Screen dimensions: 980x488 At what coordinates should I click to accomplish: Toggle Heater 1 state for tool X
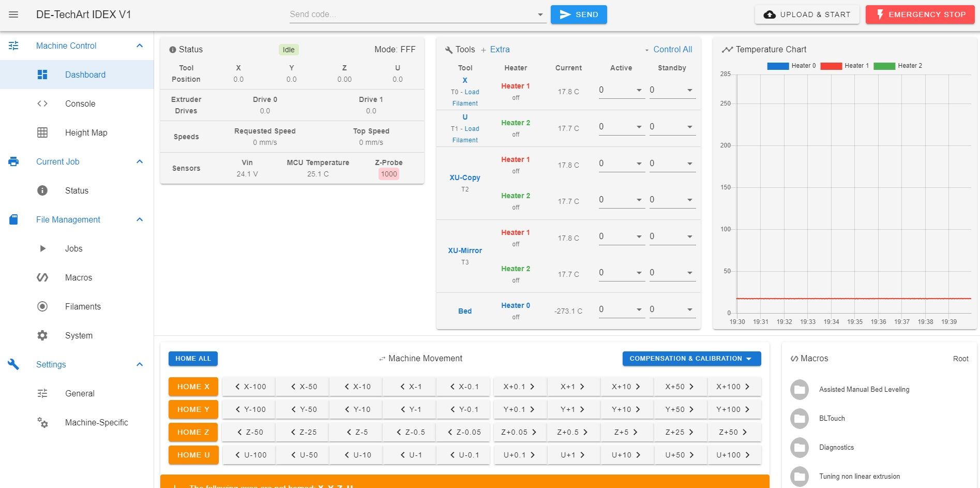tap(516, 86)
